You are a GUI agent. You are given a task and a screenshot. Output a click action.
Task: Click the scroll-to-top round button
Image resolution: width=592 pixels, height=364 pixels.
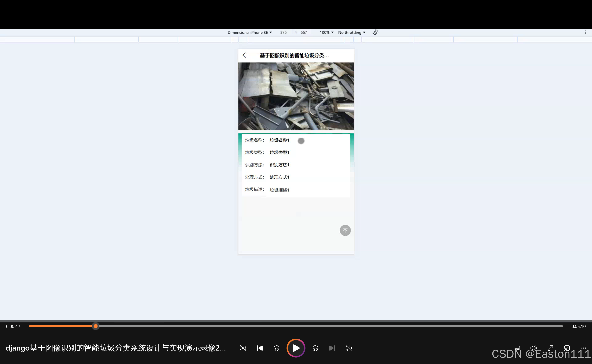tap(345, 230)
